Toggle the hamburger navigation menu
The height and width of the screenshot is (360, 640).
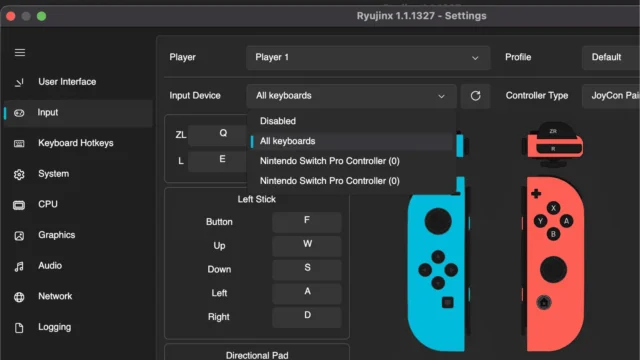point(20,53)
